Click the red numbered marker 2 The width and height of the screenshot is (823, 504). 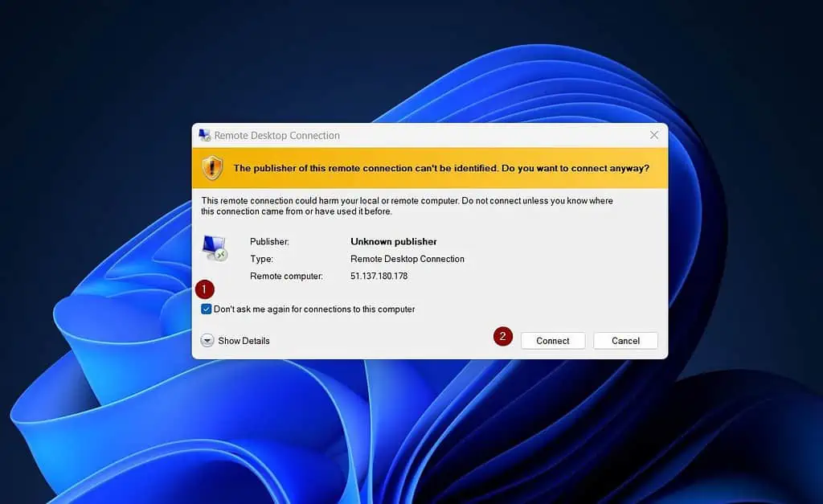click(502, 338)
